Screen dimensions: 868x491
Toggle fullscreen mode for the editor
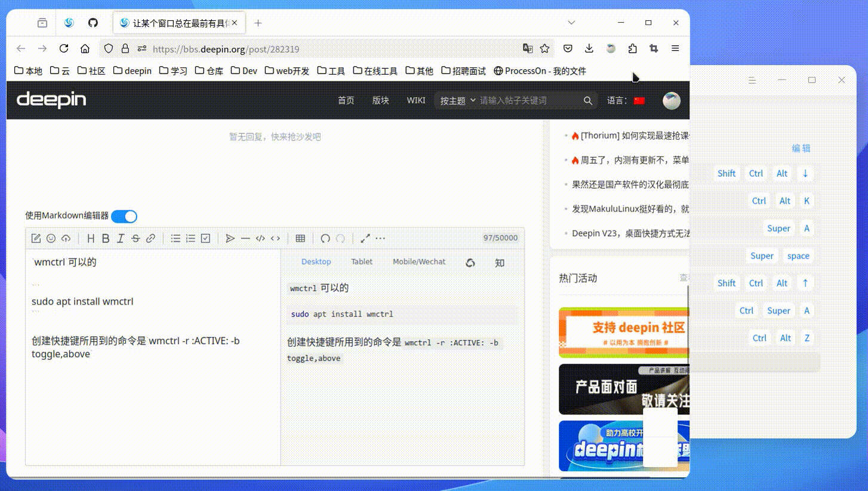pos(365,238)
